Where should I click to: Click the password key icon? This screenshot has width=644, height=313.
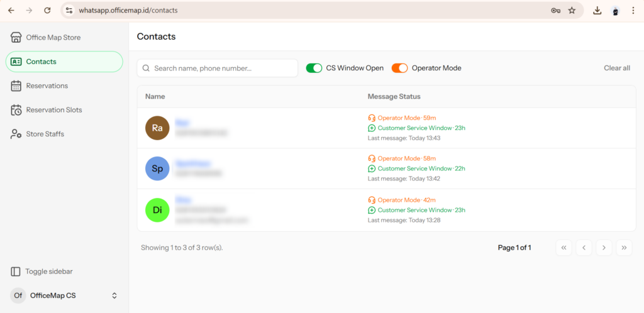pos(556,10)
